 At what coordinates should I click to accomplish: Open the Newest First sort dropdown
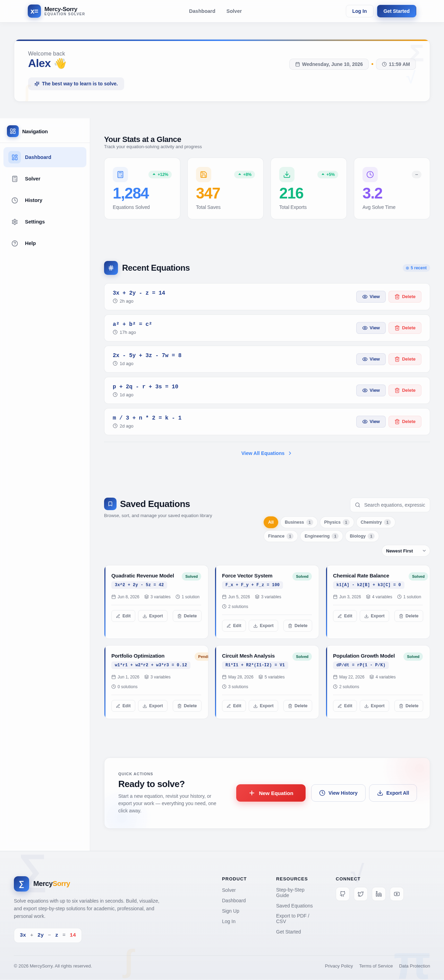(x=405, y=551)
